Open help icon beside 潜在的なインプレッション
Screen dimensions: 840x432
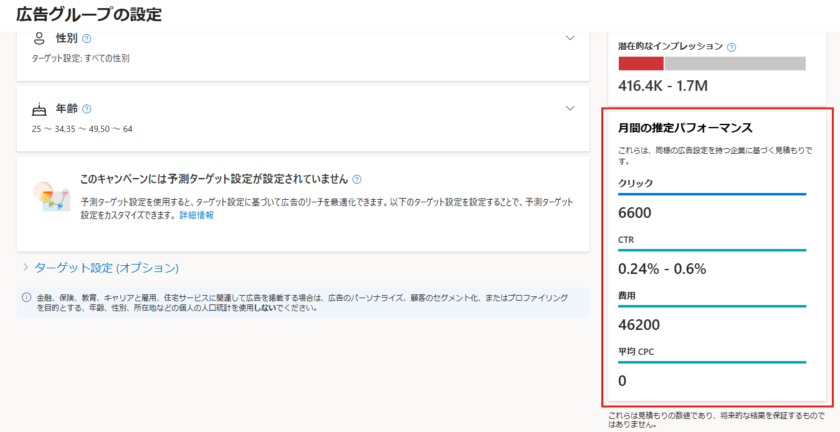pos(732,47)
